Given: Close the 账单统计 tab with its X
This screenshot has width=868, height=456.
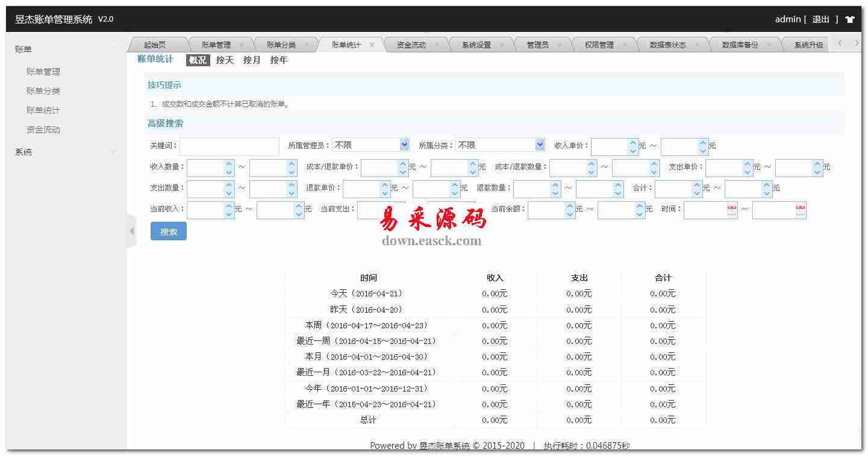Looking at the screenshot, I should [x=372, y=45].
